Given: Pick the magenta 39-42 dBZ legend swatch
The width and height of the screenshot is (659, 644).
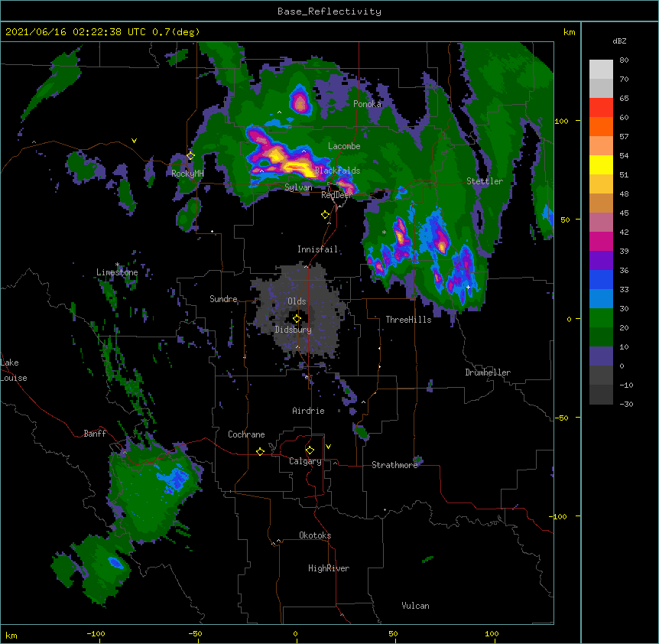Looking at the screenshot, I should pos(601,241).
